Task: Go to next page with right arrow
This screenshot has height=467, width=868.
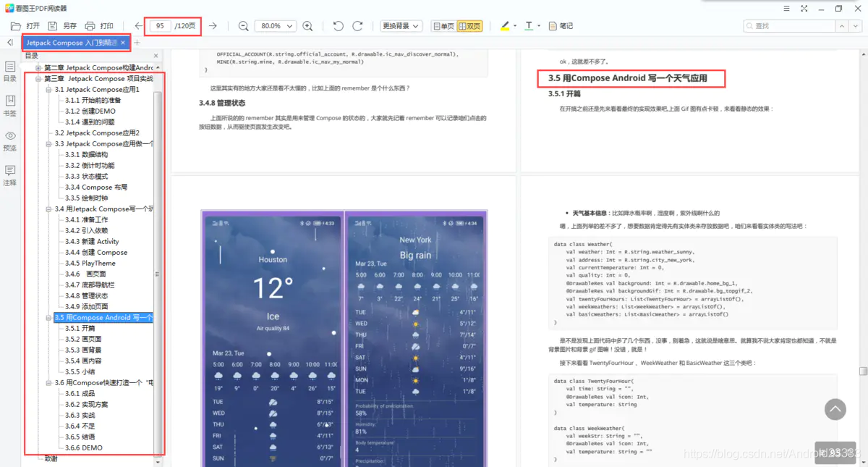Action: (213, 25)
